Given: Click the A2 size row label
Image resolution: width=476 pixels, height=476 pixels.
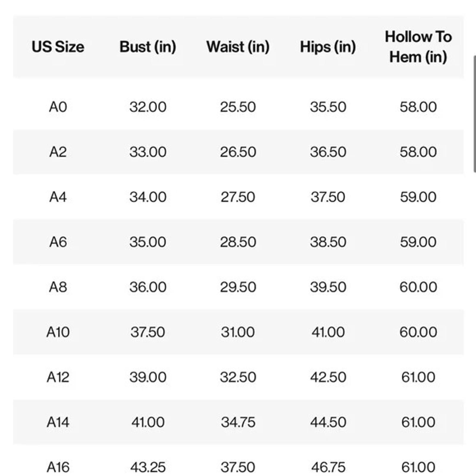Looking at the screenshot, I should coord(58,152).
